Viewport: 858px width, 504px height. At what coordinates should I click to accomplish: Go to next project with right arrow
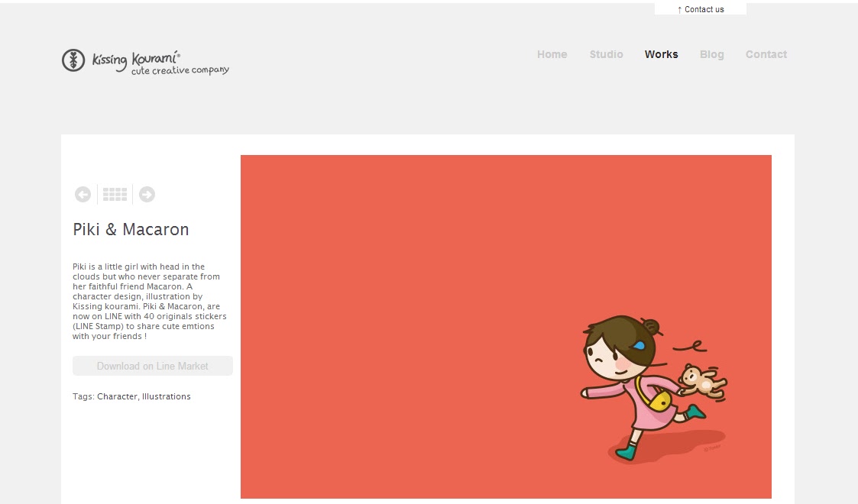(147, 194)
